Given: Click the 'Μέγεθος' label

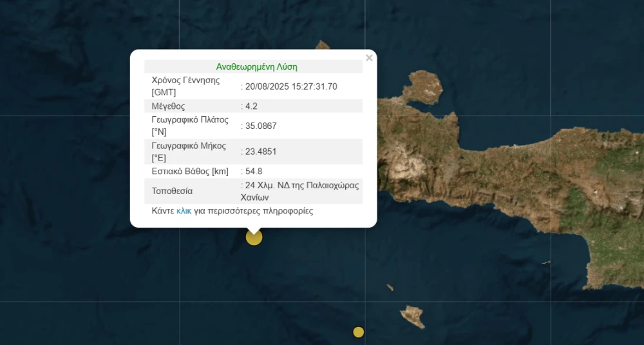Looking at the screenshot, I should pyautogui.click(x=168, y=106).
